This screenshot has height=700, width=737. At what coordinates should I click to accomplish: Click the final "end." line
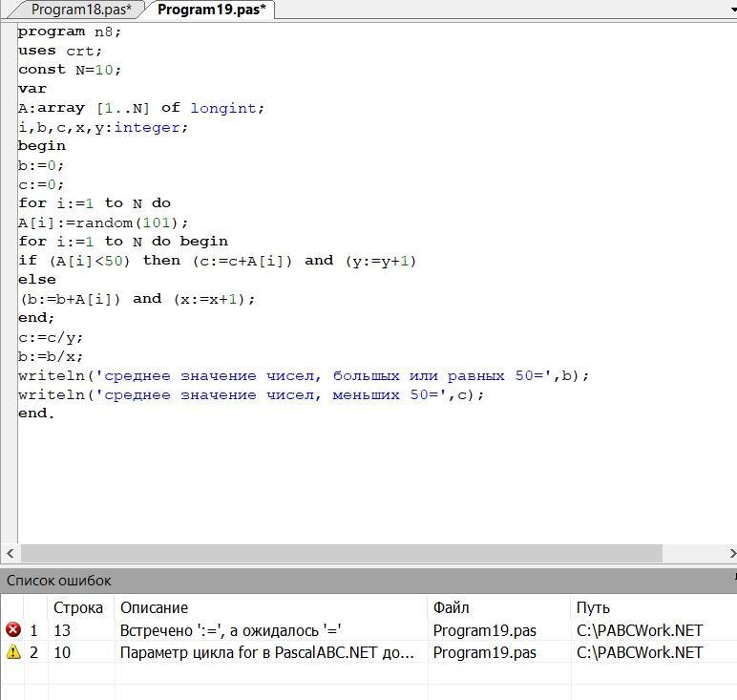(x=36, y=414)
